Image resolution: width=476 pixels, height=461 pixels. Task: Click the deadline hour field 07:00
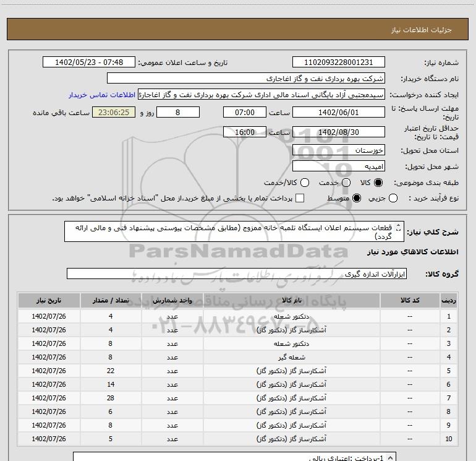click(x=245, y=112)
